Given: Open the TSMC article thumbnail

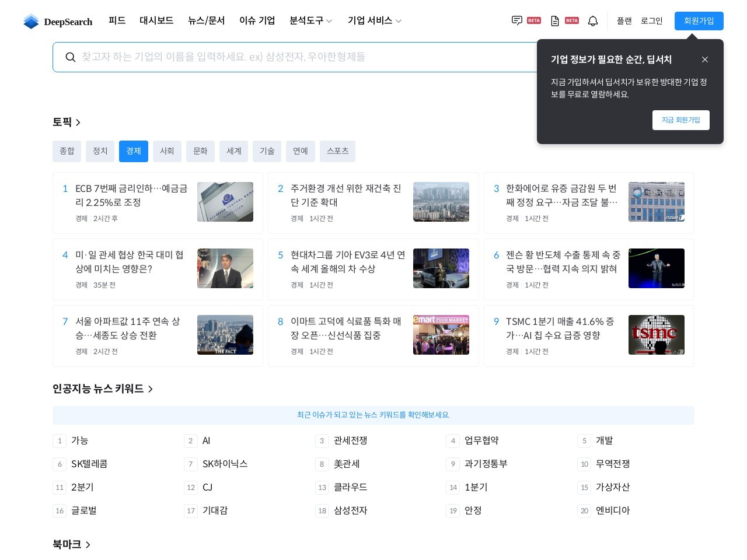Looking at the screenshot, I should (657, 335).
